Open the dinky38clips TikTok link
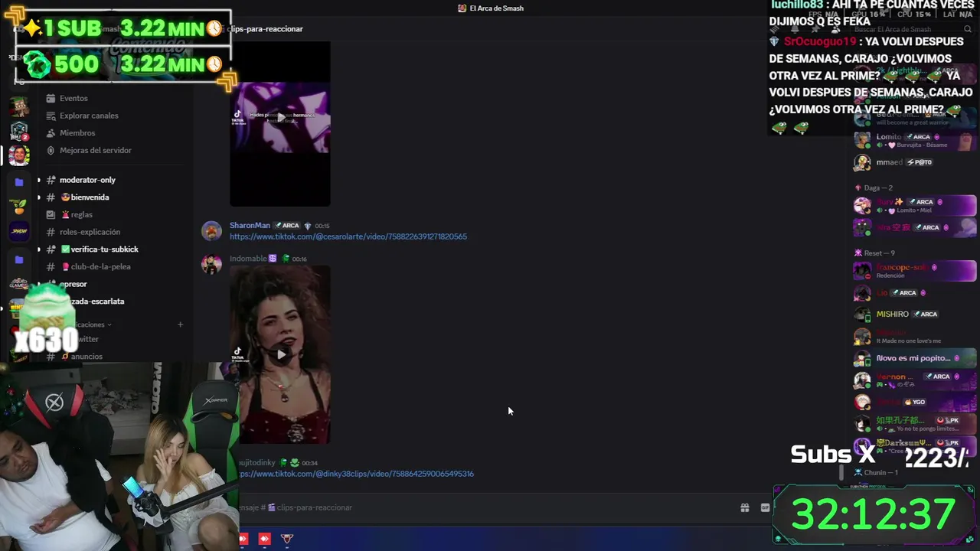Viewport: 980px width, 551px height. click(356, 474)
